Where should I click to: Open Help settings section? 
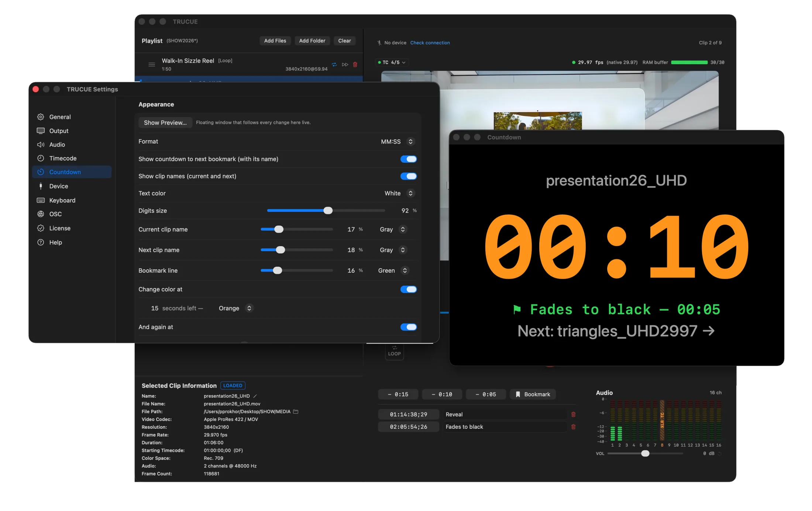[72, 242]
